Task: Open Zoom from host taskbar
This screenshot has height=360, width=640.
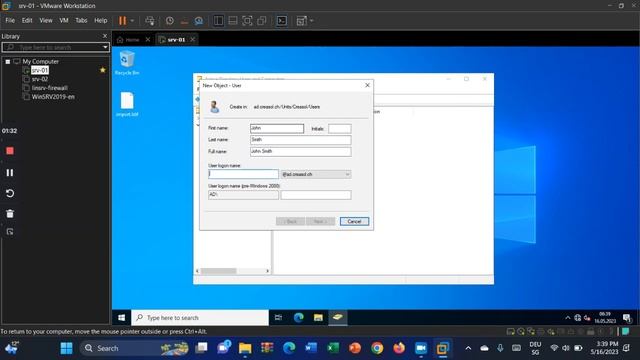Action: [421, 348]
